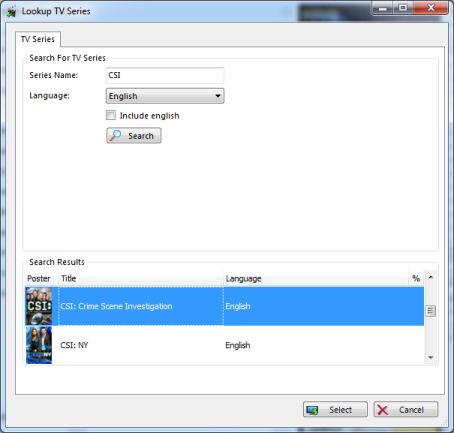Click the magnifying glass icon on Search
This screenshot has width=454, height=433.
[116, 135]
